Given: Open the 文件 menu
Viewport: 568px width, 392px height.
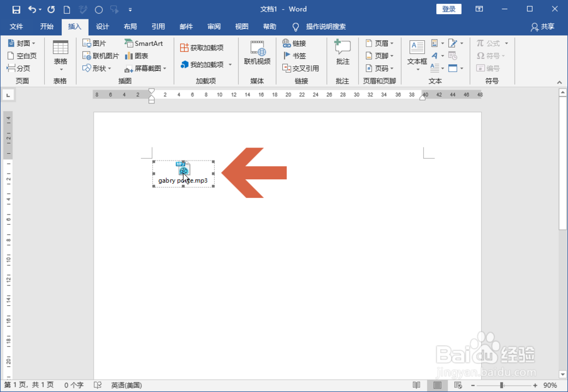Looking at the screenshot, I should tap(16, 27).
